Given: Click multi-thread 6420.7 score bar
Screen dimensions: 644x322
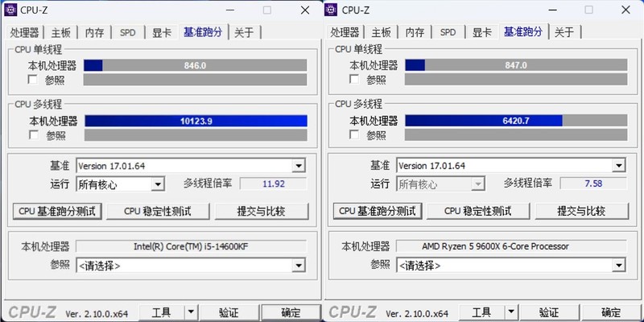Looking at the screenshot, I should (516, 120).
